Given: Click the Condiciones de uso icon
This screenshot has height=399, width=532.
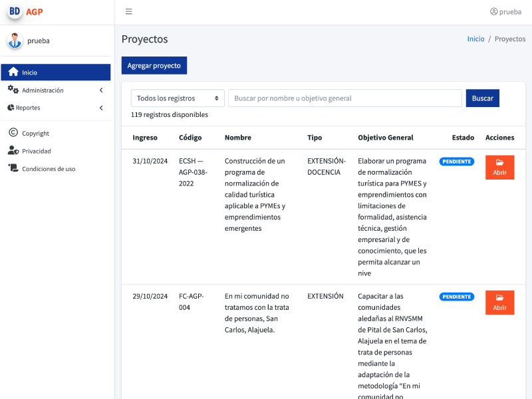Looking at the screenshot, I should point(13,169).
